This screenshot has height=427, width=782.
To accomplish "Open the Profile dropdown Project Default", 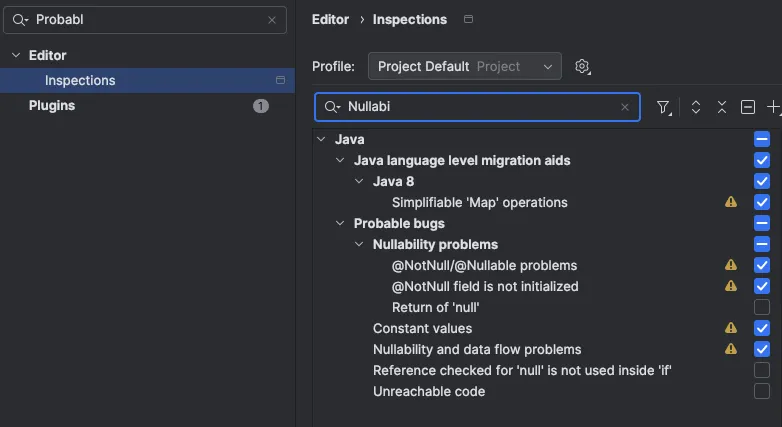I will [464, 67].
